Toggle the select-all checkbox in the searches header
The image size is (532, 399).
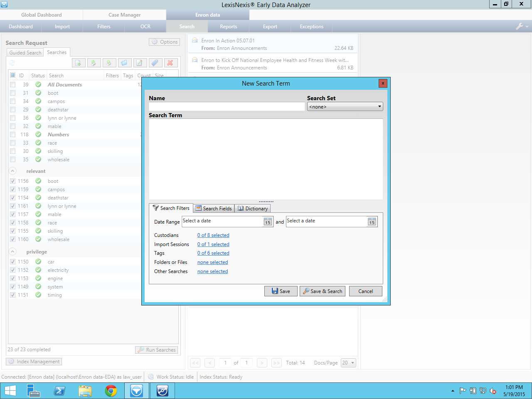(13, 75)
